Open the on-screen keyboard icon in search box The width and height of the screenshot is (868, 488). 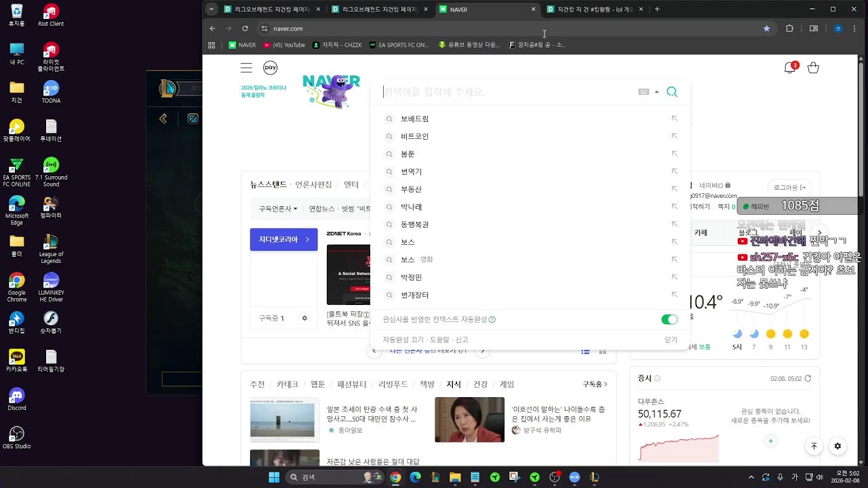[x=644, y=92]
